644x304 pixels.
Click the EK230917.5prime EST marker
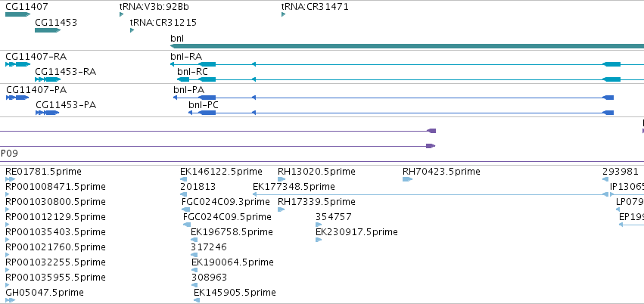click(319, 240)
